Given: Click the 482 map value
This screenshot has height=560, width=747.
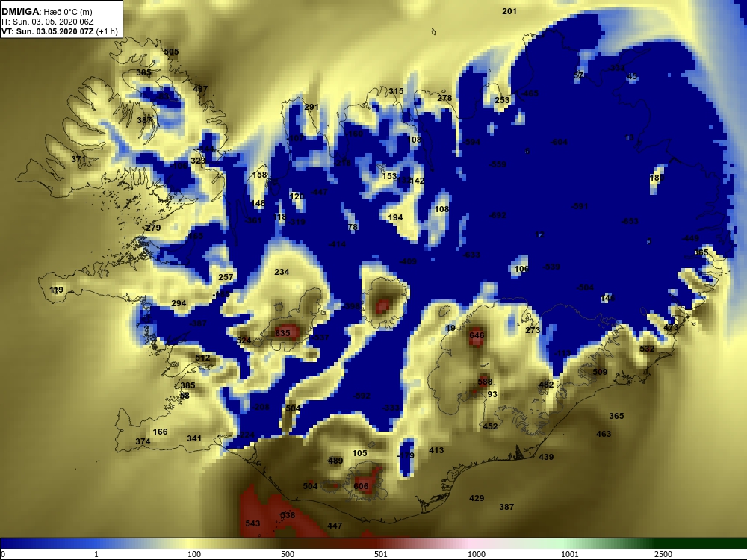Looking at the screenshot, I should [546, 385].
